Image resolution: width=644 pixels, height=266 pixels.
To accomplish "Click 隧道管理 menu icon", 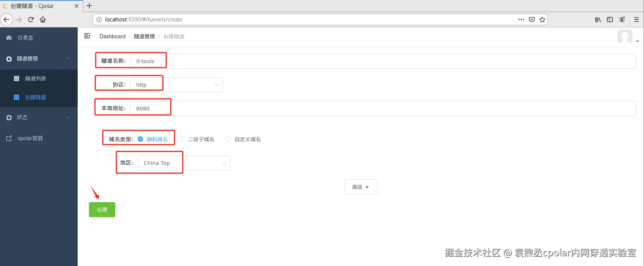I will point(9,59).
